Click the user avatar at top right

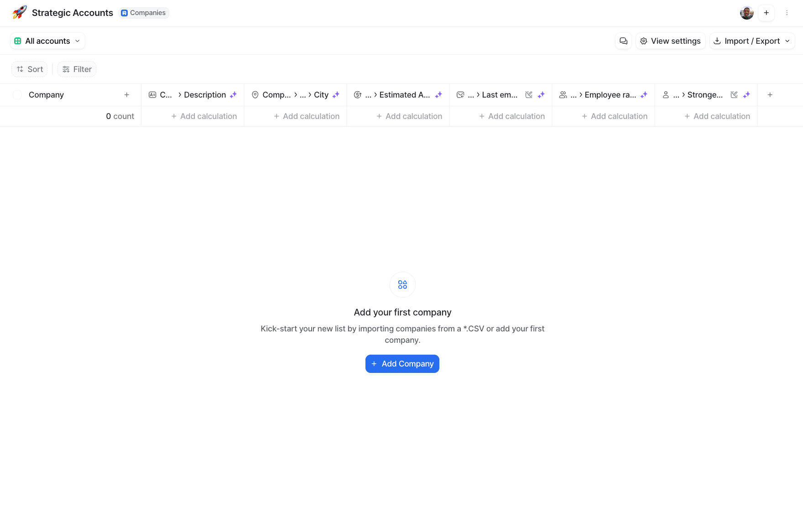click(x=746, y=13)
